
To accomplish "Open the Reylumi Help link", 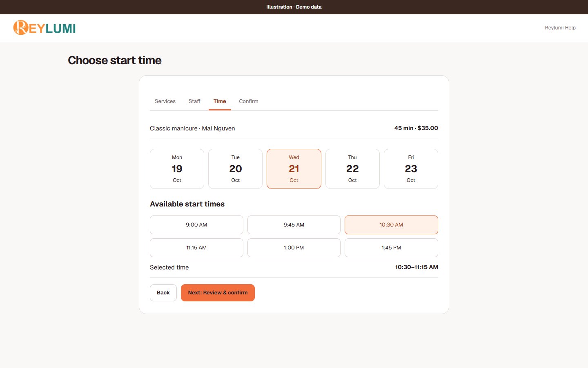I will [x=560, y=28].
